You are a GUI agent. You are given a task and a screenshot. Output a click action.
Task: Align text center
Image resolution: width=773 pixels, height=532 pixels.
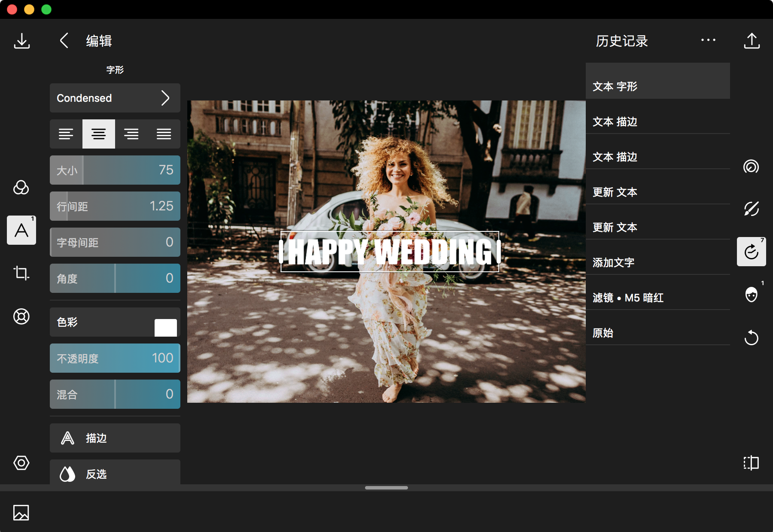(99, 134)
